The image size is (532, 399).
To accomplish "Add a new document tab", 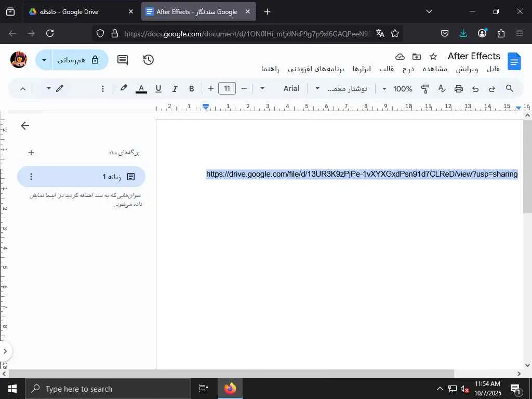I will coord(31,153).
